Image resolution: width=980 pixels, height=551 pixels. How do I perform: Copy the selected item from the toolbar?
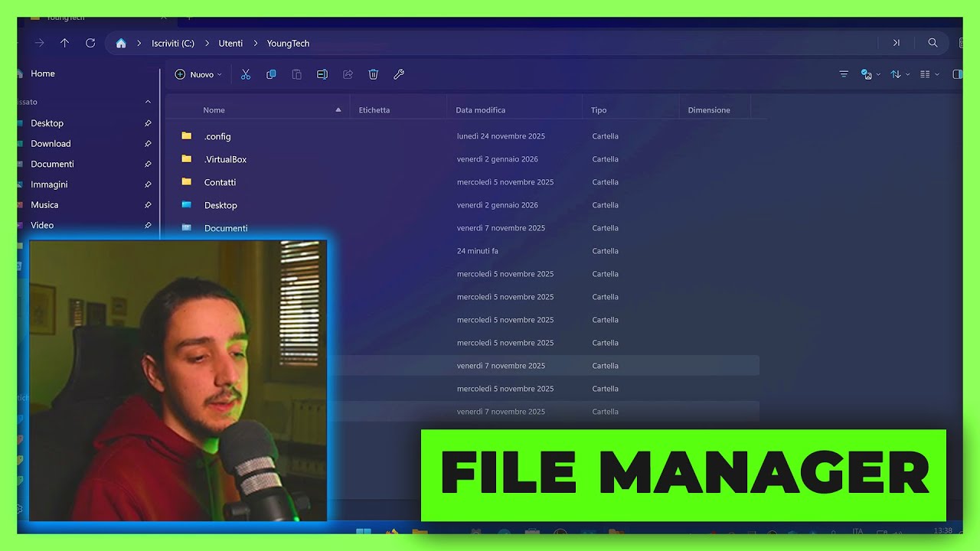click(271, 74)
